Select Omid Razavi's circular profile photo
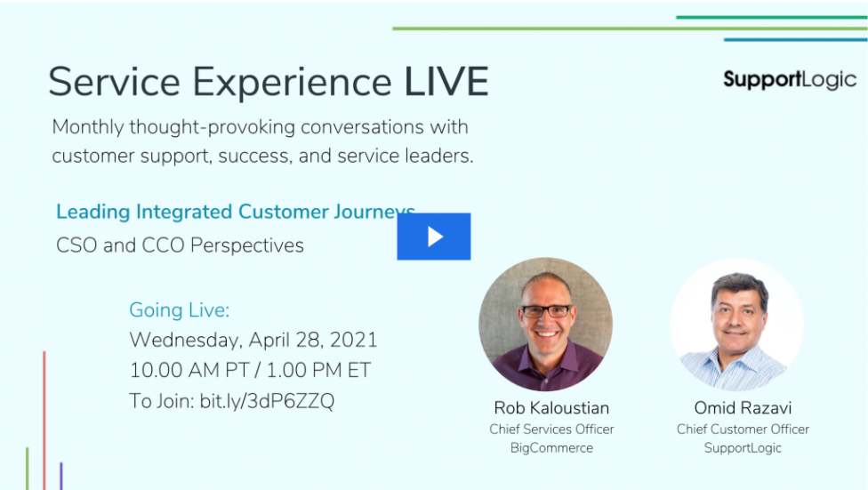 (x=736, y=325)
